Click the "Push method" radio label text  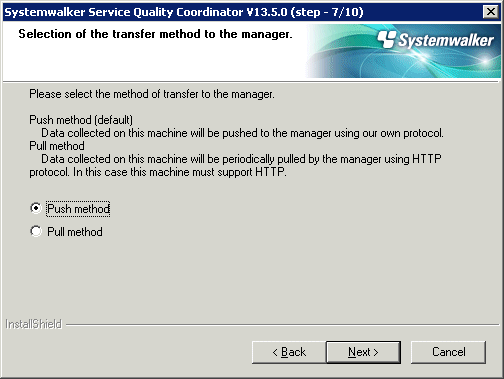(x=78, y=209)
